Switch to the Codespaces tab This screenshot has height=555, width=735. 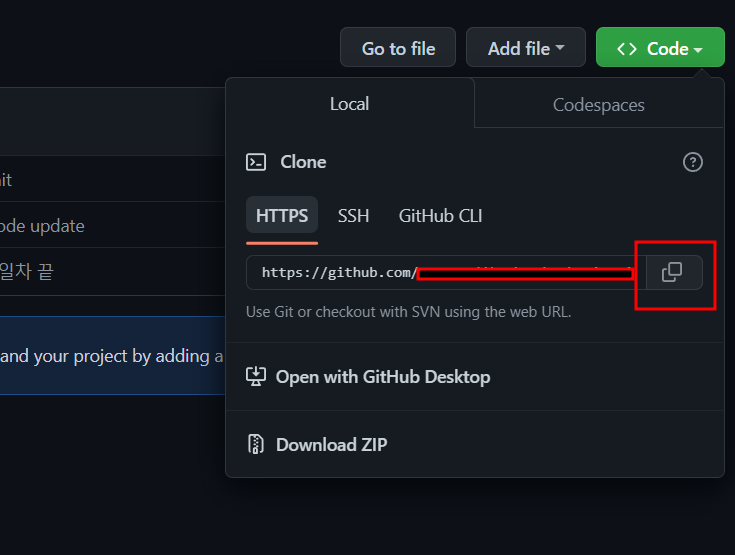click(x=599, y=105)
